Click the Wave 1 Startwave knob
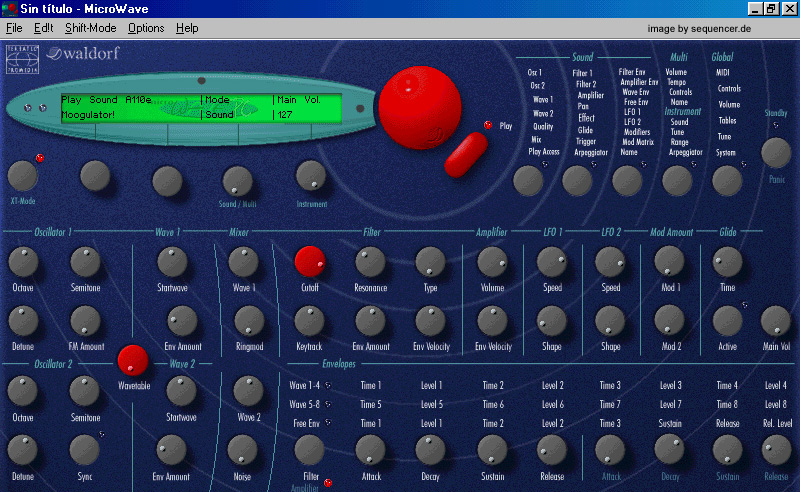800x492 pixels. [172, 262]
